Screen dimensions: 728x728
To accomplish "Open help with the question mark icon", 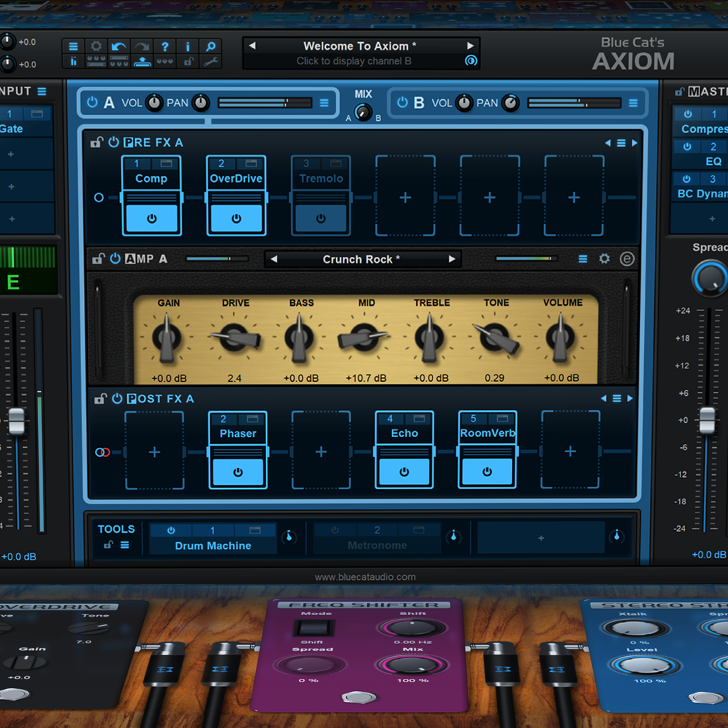I will (x=165, y=46).
